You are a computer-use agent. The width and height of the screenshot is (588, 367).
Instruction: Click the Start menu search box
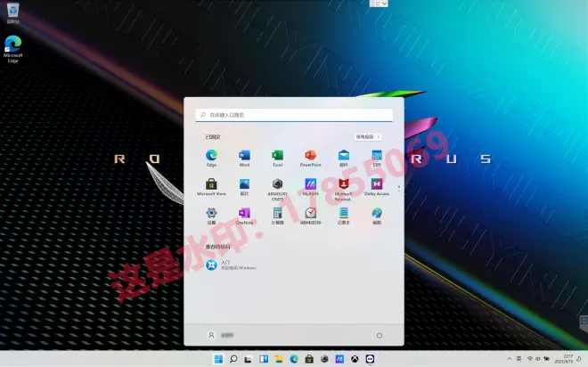click(x=294, y=115)
